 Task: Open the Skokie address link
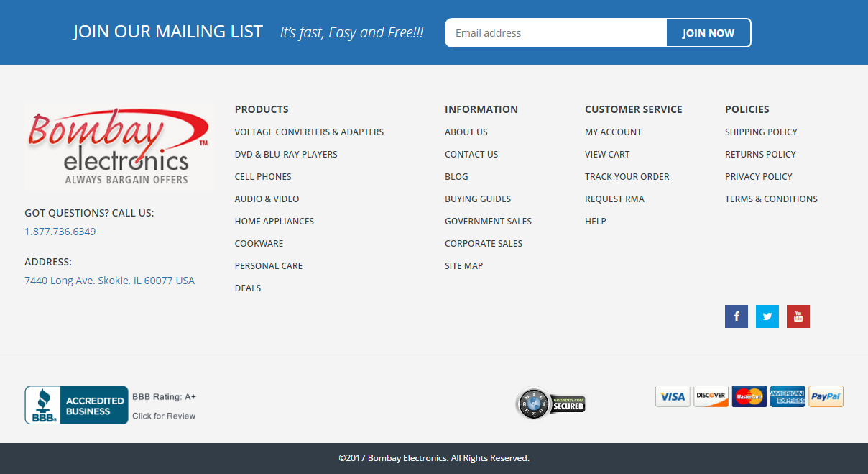tap(109, 281)
